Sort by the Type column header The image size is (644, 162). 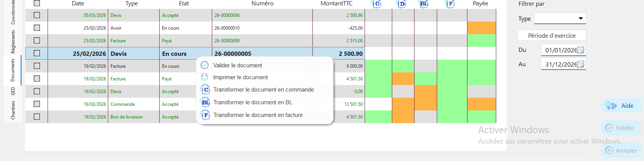132,3
